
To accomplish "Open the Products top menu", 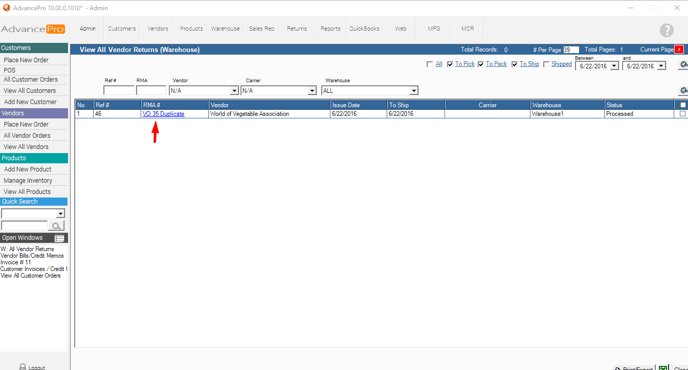I will [x=191, y=29].
